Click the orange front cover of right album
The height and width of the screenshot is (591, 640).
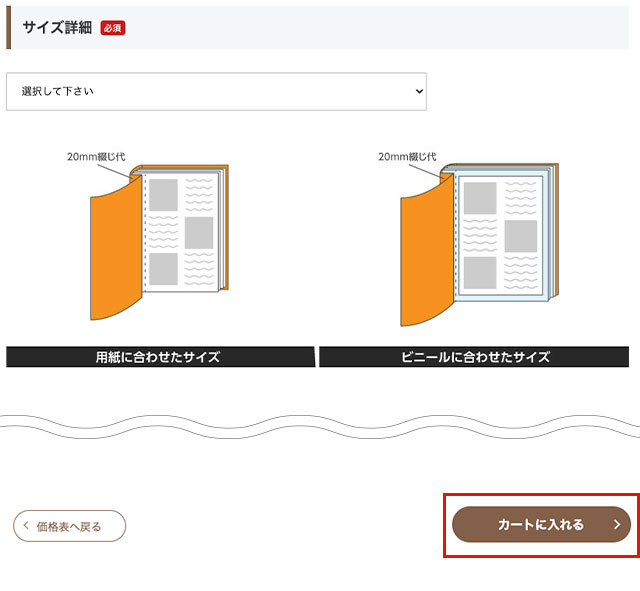coord(423,252)
